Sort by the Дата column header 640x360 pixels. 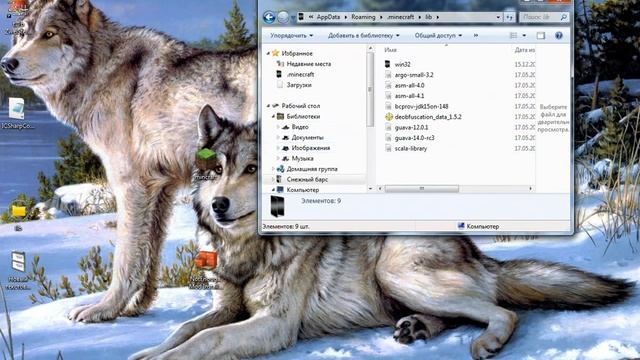pos(524,50)
